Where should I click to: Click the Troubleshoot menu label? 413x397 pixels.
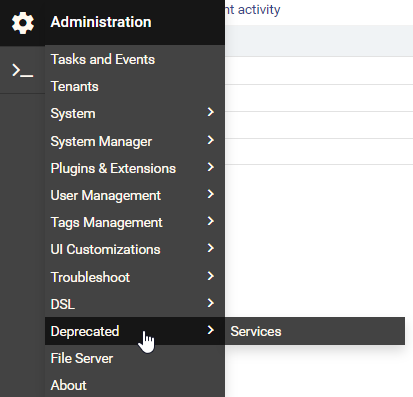click(90, 277)
